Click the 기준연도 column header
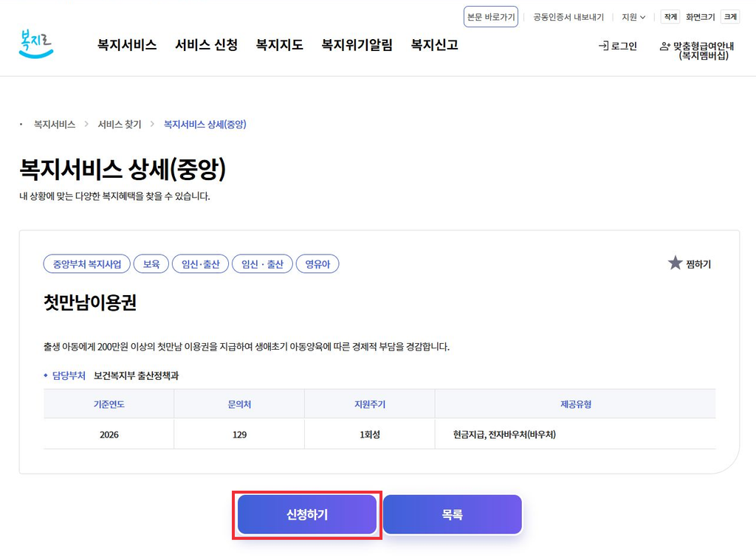The image size is (756, 560). [x=109, y=404]
